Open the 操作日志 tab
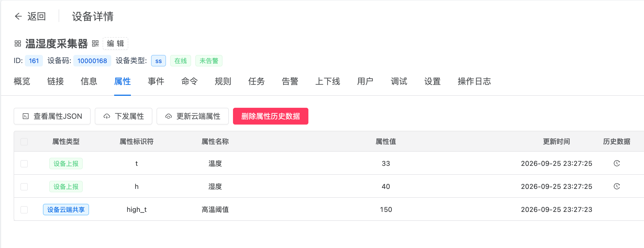 click(x=474, y=81)
